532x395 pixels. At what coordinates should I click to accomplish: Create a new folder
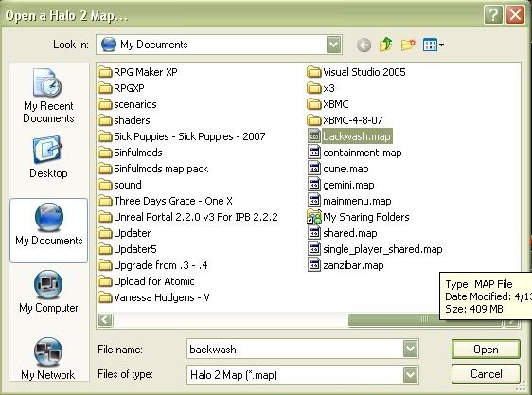coord(408,45)
